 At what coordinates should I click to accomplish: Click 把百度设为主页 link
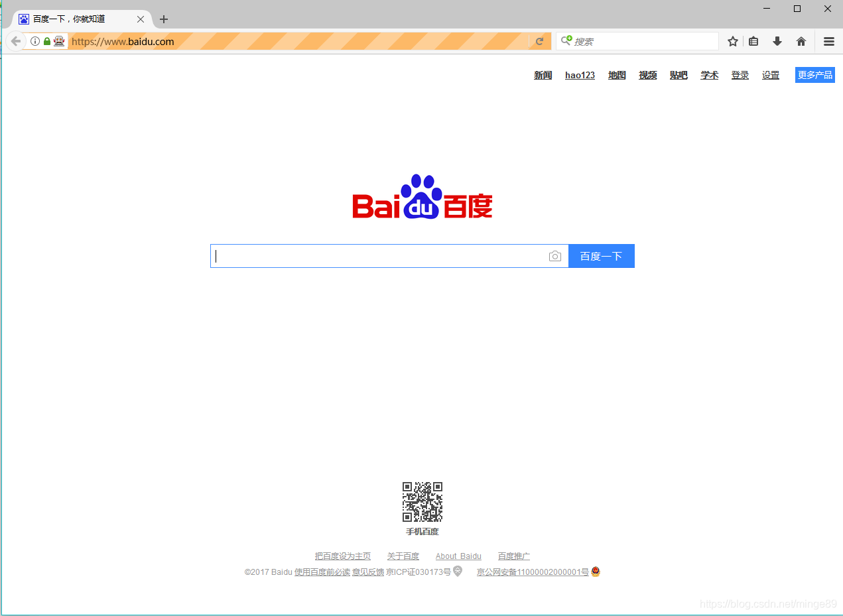[343, 556]
